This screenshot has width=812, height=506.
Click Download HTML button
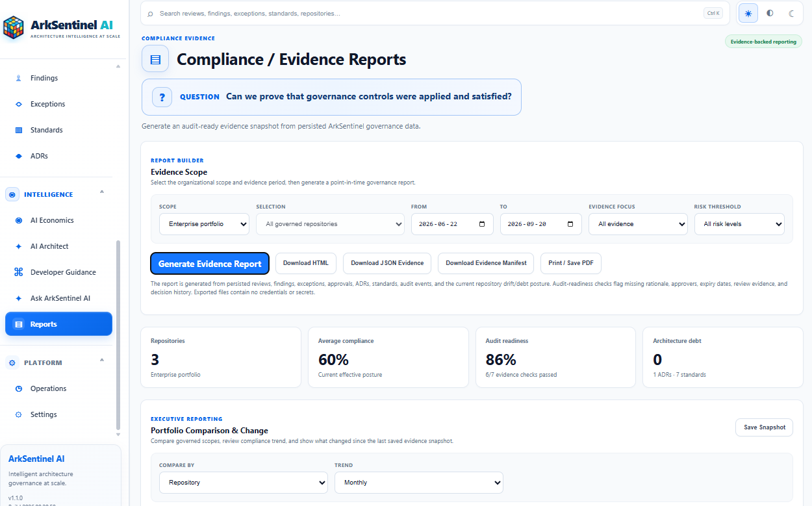point(306,263)
